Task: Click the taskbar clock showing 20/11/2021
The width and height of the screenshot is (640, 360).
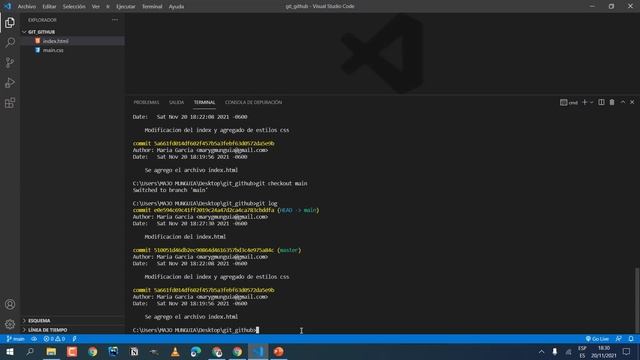Action: (x=604, y=351)
